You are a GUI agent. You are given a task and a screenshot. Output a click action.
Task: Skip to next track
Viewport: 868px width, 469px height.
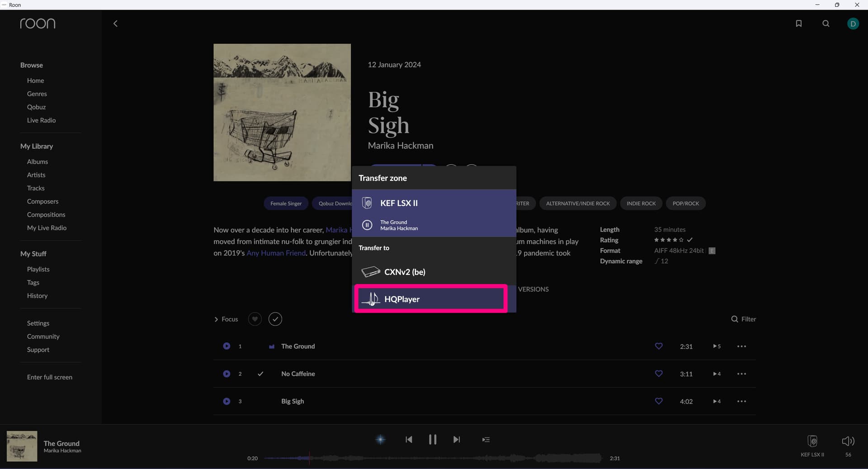(x=457, y=440)
